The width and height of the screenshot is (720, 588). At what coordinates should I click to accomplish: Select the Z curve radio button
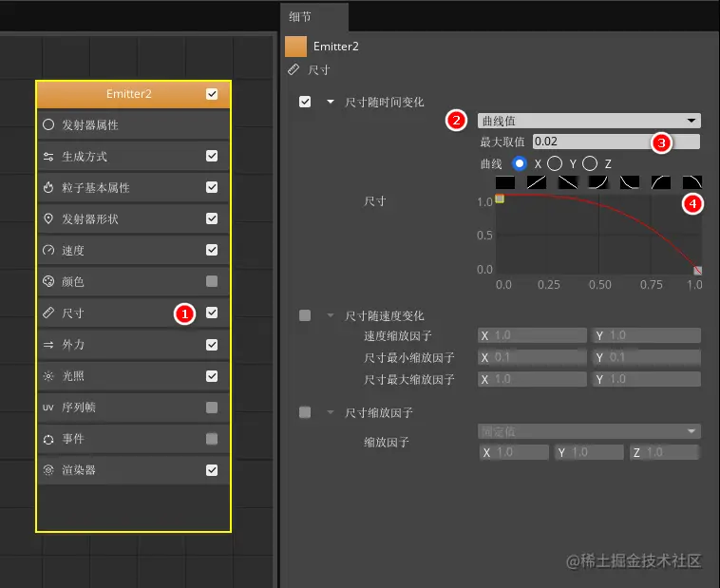click(590, 163)
